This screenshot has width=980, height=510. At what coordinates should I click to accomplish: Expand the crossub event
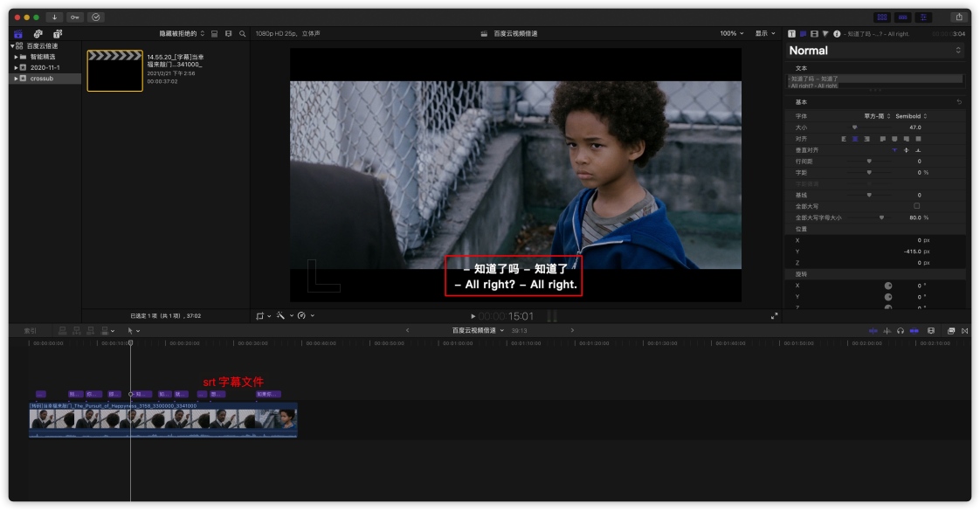point(16,79)
